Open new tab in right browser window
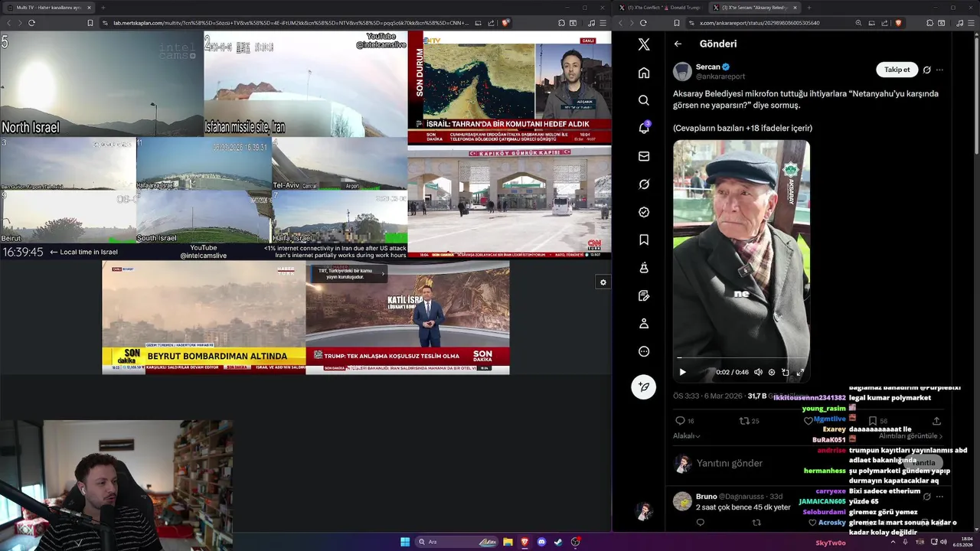Screen dimensions: 980x551 tap(808, 8)
